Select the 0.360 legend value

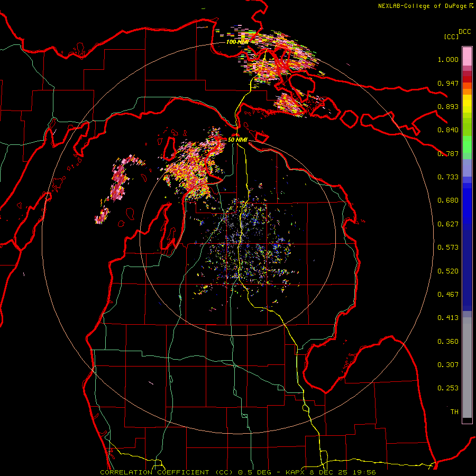(448, 342)
